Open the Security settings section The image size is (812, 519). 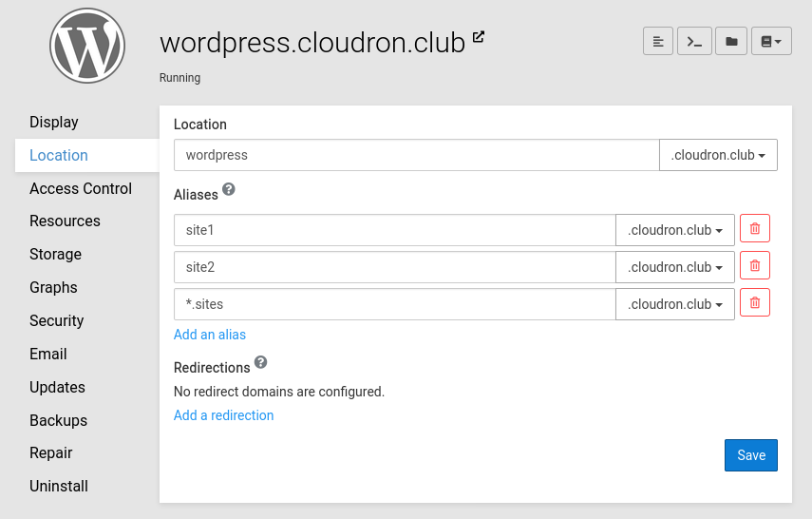pyautogui.click(x=56, y=320)
